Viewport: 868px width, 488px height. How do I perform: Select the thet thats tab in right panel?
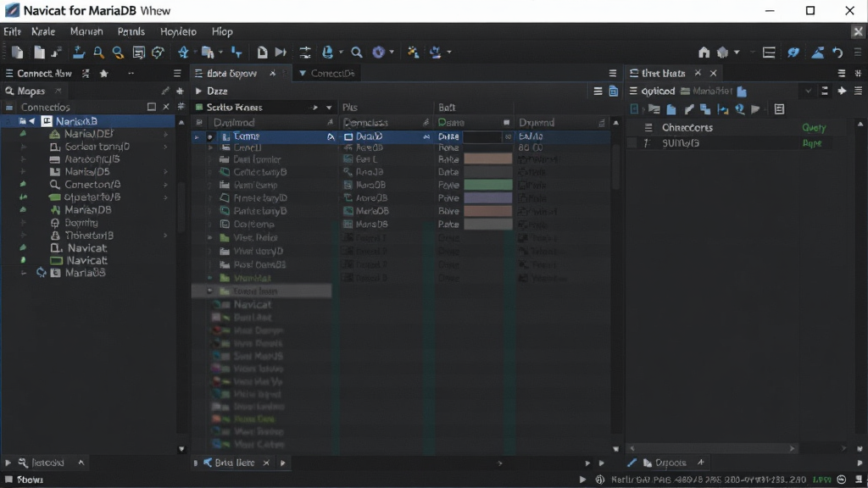[x=663, y=73]
